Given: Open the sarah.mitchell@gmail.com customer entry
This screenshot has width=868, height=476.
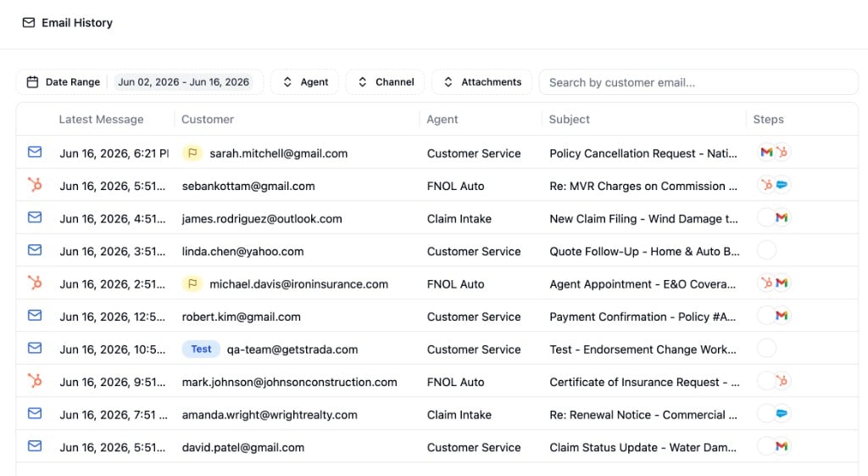Looking at the screenshot, I should tap(278, 154).
